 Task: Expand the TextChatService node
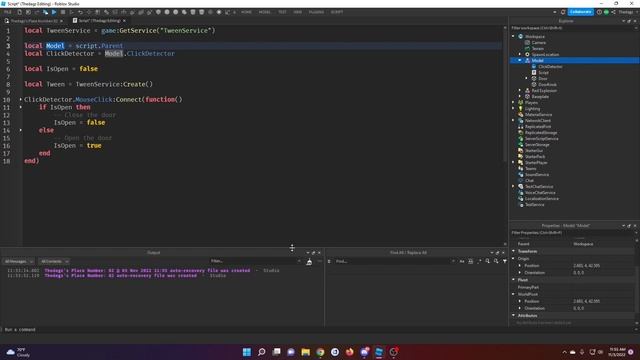513,187
